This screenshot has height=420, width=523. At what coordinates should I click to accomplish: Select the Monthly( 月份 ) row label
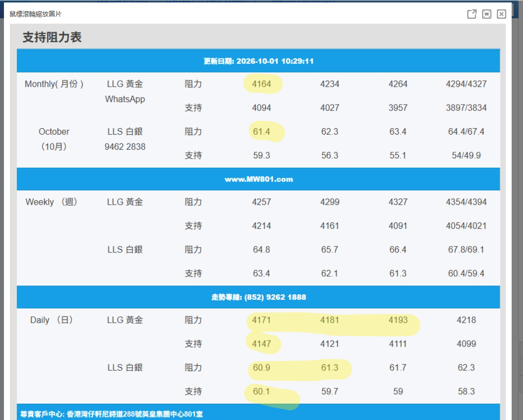point(54,84)
